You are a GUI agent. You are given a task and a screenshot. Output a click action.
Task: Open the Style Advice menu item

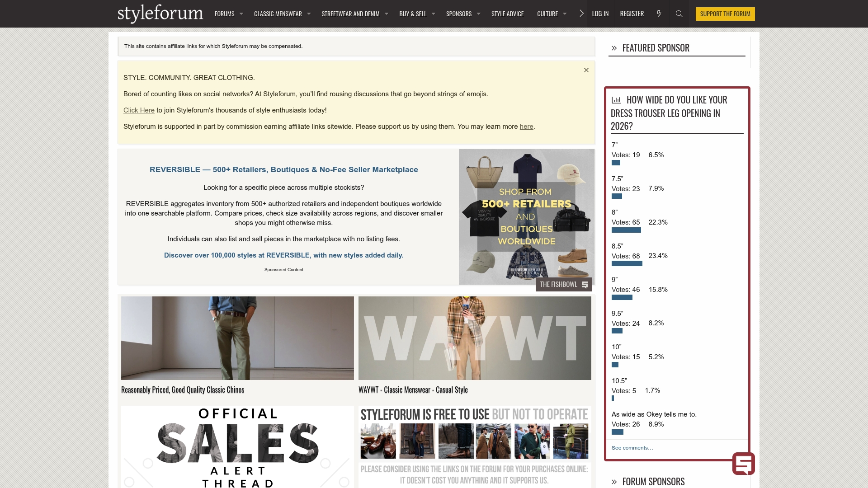point(507,14)
